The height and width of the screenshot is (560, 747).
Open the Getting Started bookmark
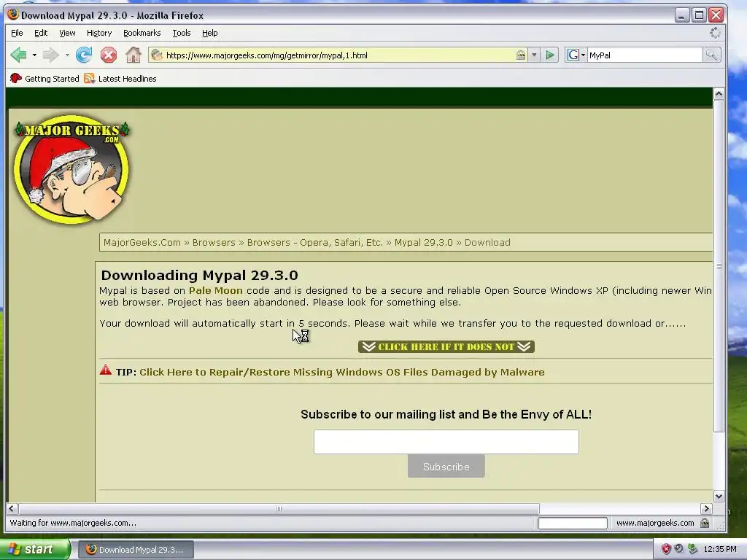point(44,79)
